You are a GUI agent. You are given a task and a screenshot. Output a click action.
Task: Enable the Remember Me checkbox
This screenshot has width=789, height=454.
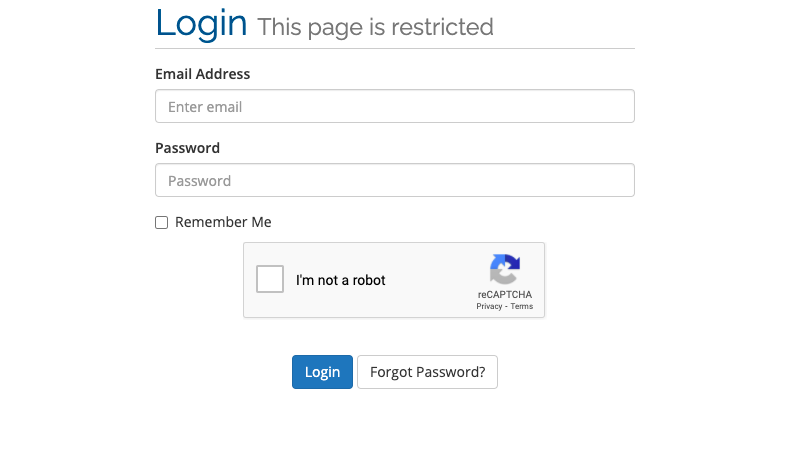(x=161, y=223)
